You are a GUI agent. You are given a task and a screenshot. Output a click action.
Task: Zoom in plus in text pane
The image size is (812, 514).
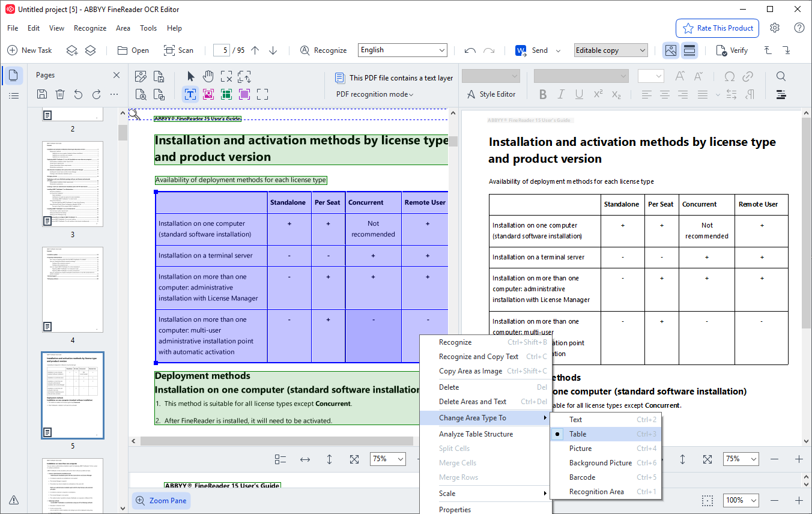799,459
